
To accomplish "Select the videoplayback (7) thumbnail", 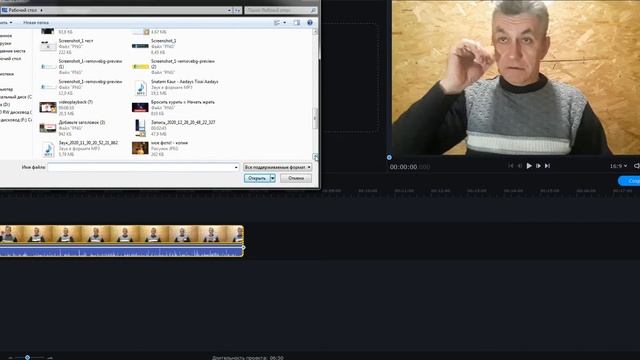I will (48, 108).
